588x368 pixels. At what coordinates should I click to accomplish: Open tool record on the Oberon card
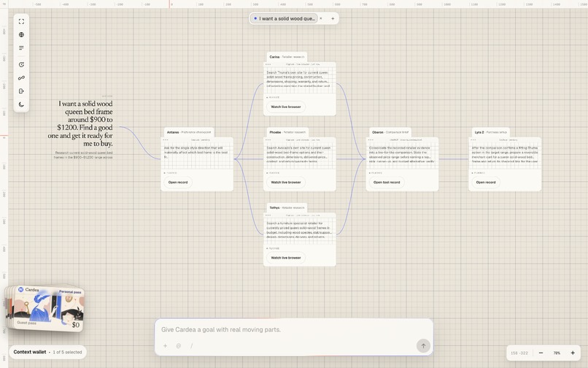click(387, 182)
